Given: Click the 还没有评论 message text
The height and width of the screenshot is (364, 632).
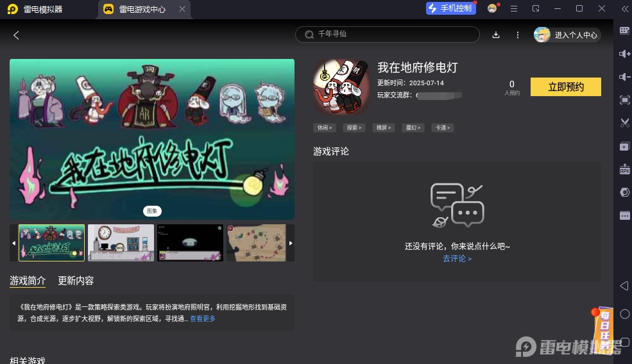Looking at the screenshot, I should point(457,246).
